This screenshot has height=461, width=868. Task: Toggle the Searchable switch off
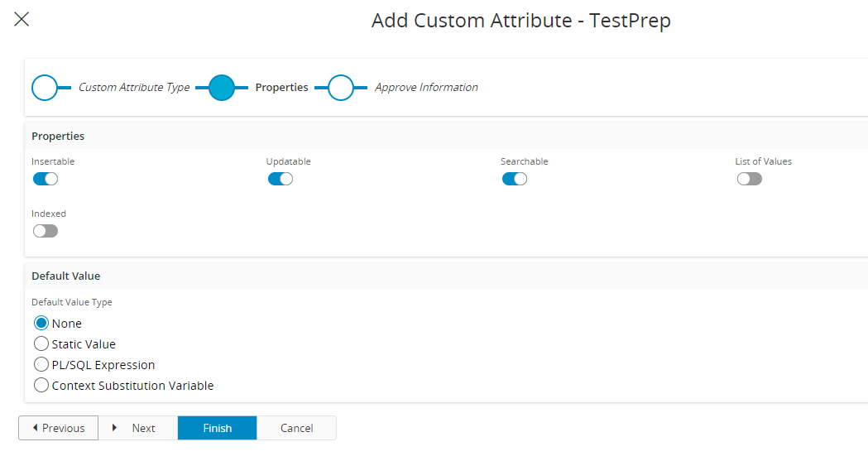click(x=515, y=179)
